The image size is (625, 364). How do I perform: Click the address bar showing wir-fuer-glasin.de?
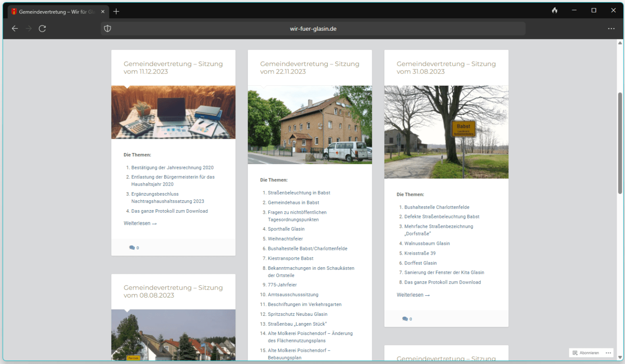pyautogui.click(x=313, y=29)
